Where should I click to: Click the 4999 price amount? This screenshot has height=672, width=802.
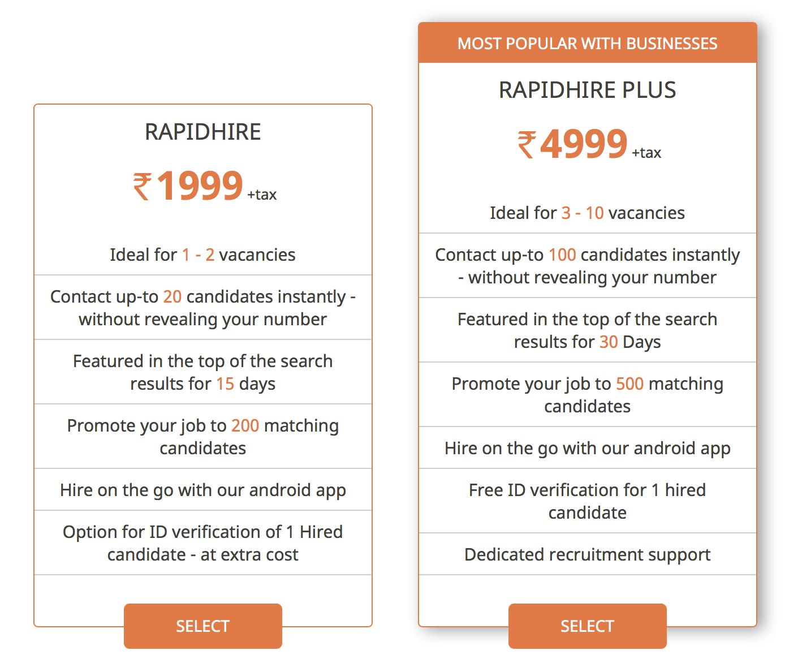[584, 144]
